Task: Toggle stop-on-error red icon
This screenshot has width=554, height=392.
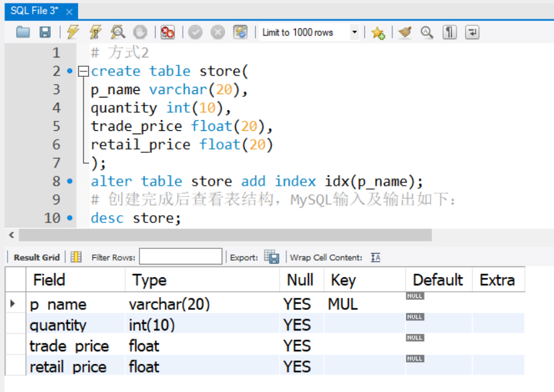Action: [168, 32]
